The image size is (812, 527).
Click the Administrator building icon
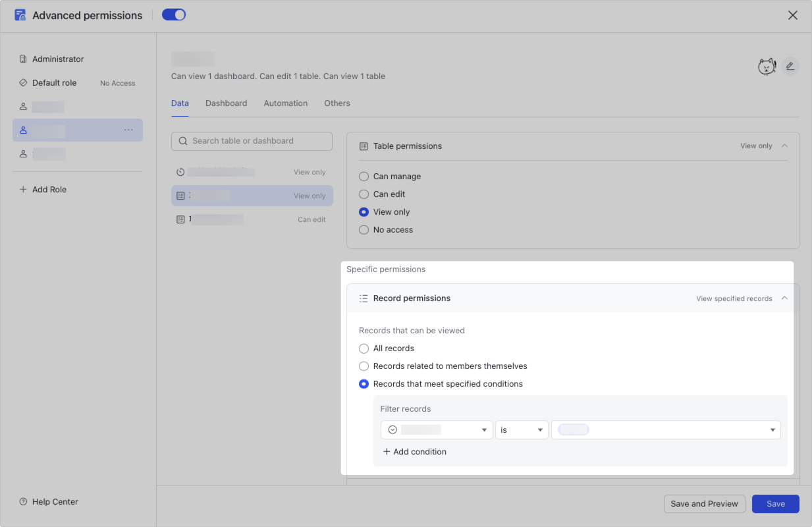23,59
